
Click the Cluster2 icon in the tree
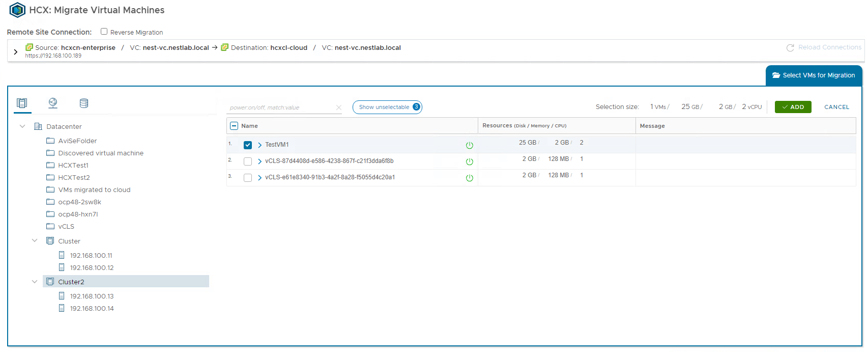point(50,282)
